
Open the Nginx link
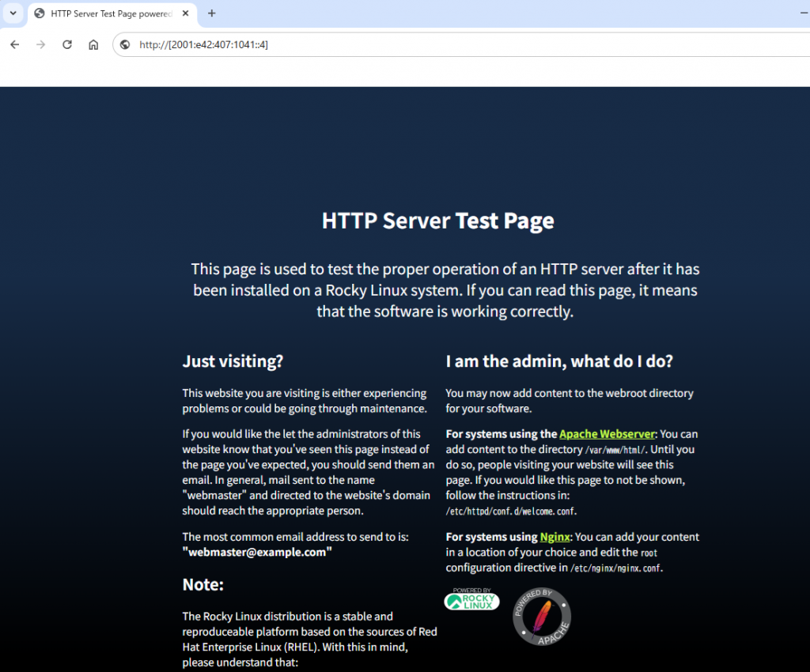(x=555, y=537)
